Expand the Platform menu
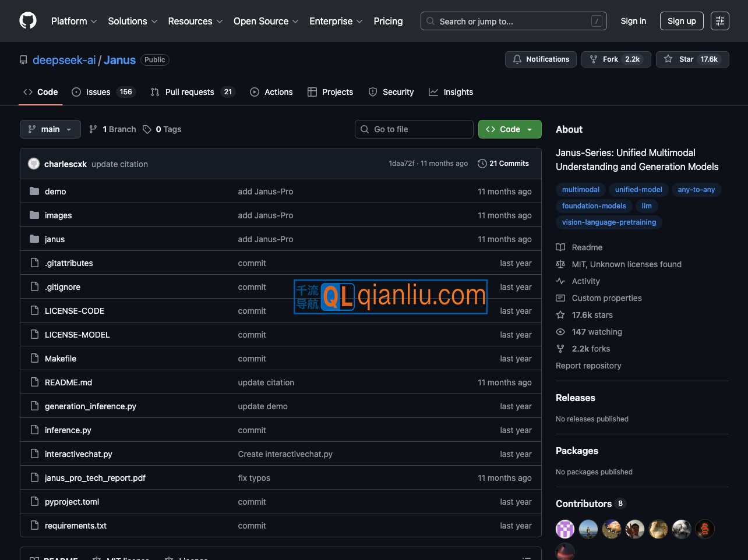 [x=74, y=21]
